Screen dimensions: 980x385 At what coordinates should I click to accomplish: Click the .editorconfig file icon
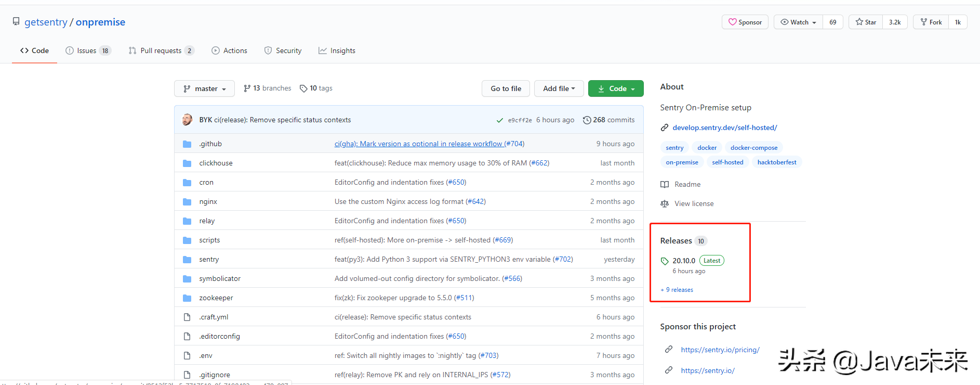[187, 337]
